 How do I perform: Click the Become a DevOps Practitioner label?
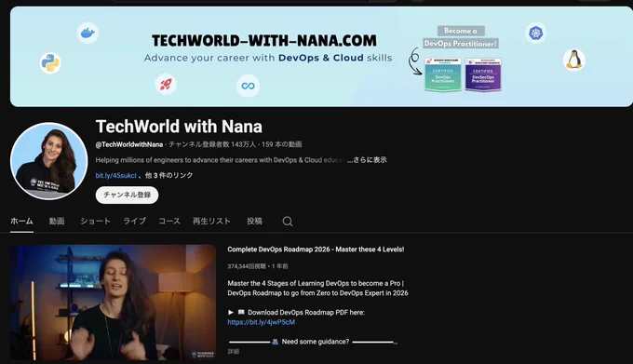click(461, 37)
